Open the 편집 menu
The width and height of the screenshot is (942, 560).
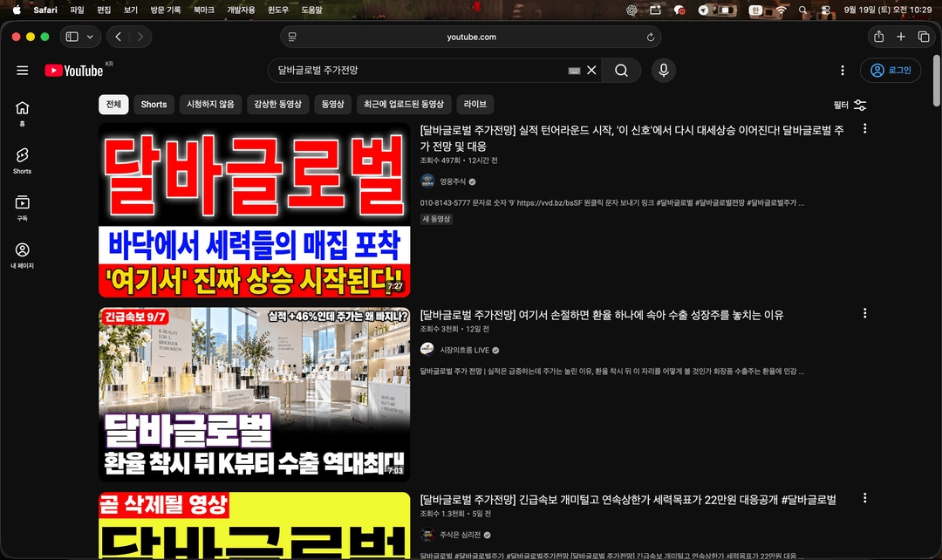104,10
